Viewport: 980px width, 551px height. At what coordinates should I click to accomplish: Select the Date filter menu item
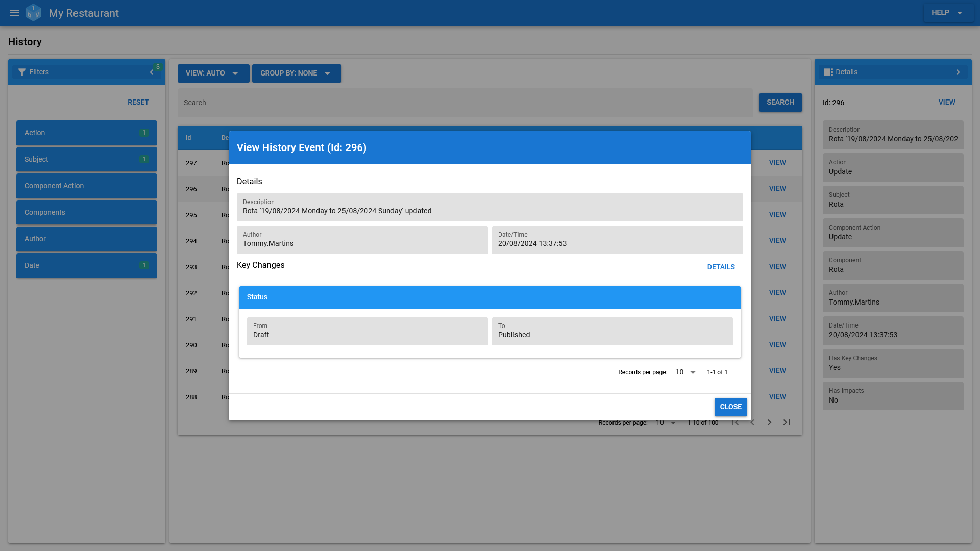86,265
